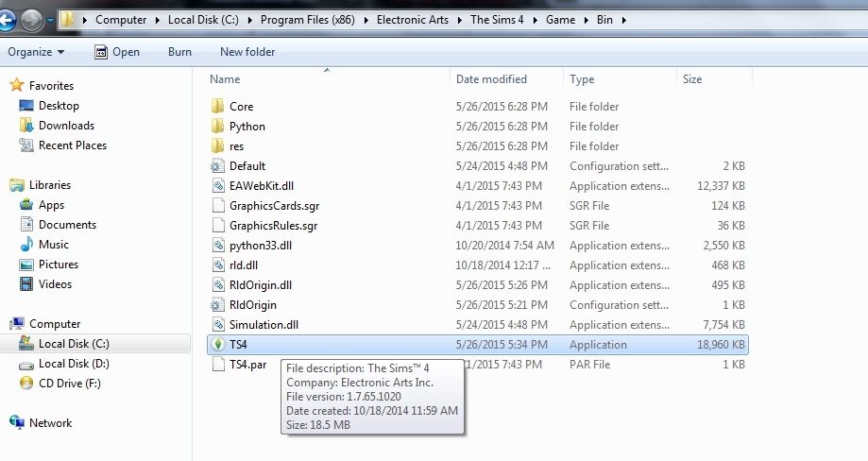Sort by the Size column header

692,79
